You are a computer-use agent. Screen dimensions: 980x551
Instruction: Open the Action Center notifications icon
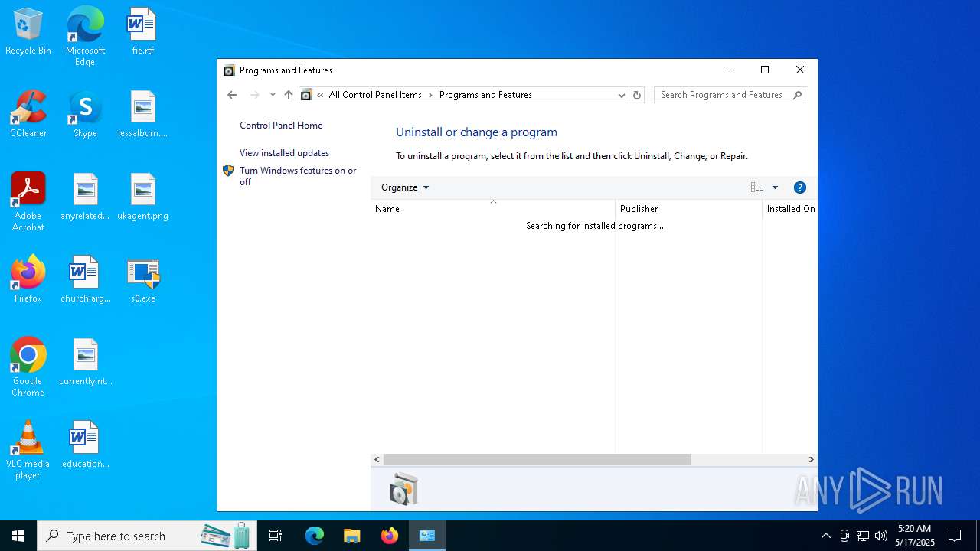[955, 536]
